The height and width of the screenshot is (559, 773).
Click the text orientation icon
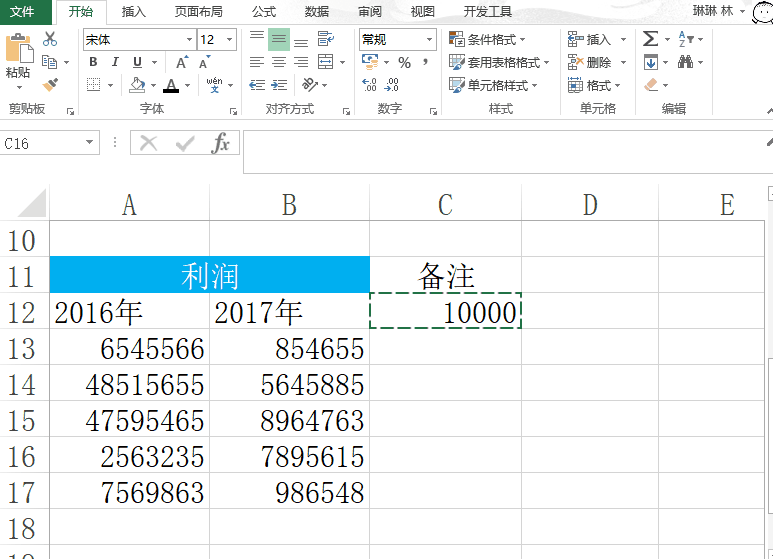point(311,85)
